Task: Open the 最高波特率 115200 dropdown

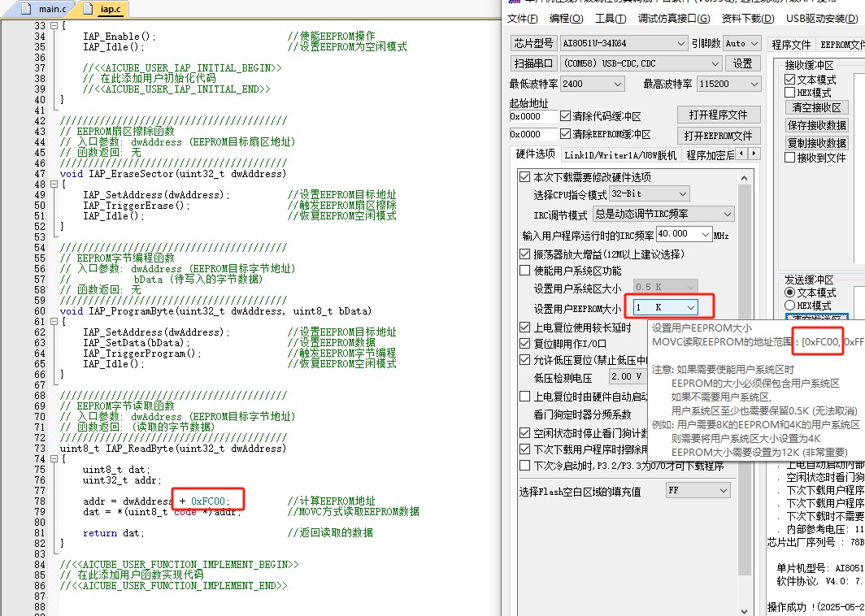Action: pos(728,84)
